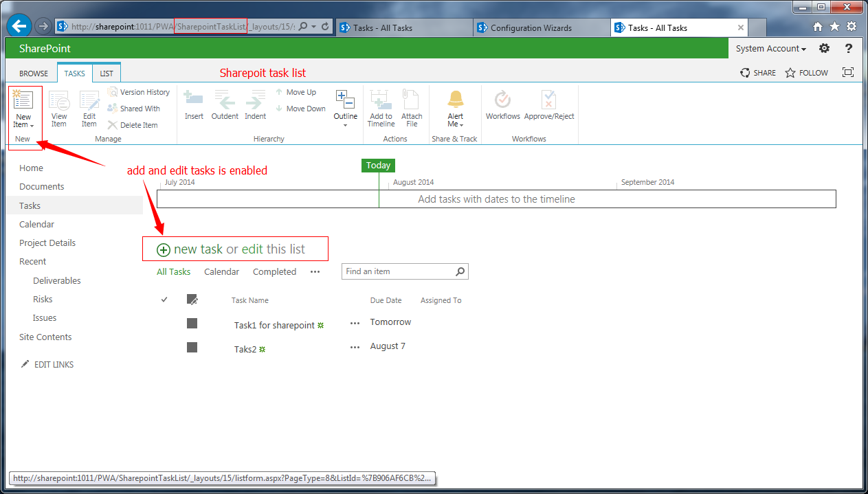The image size is (868, 494).
Task: Click the Outline icon
Action: click(x=345, y=100)
